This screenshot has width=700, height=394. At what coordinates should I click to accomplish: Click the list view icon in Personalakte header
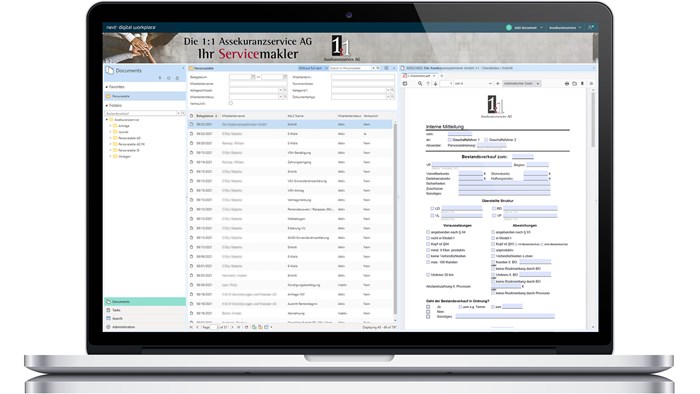pos(387,68)
